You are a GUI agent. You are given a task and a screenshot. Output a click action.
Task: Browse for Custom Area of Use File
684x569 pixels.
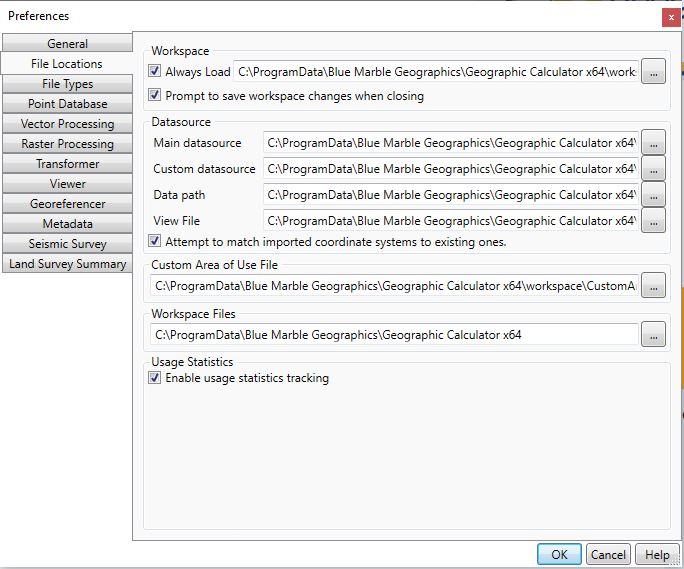click(653, 286)
